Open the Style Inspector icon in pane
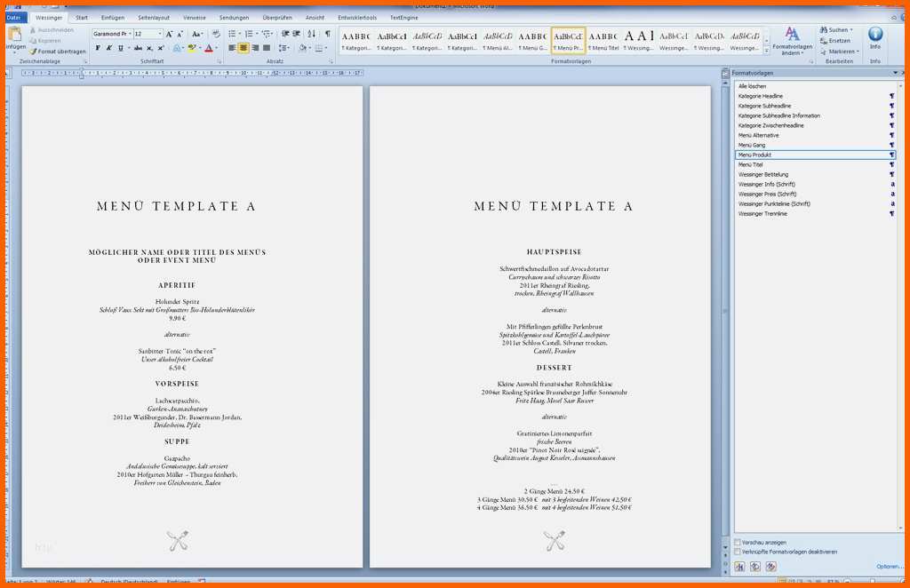 (x=754, y=566)
